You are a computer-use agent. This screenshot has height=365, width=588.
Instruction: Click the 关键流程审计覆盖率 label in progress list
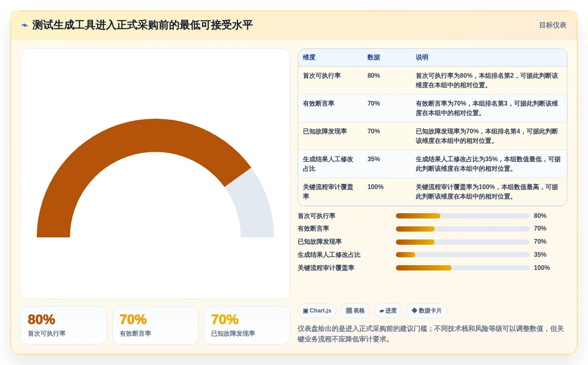point(326,268)
